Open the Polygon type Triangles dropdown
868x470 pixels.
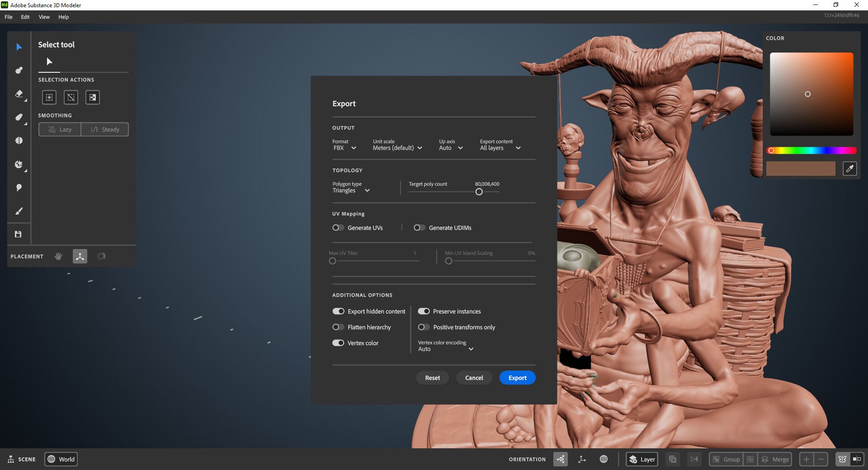coord(351,190)
